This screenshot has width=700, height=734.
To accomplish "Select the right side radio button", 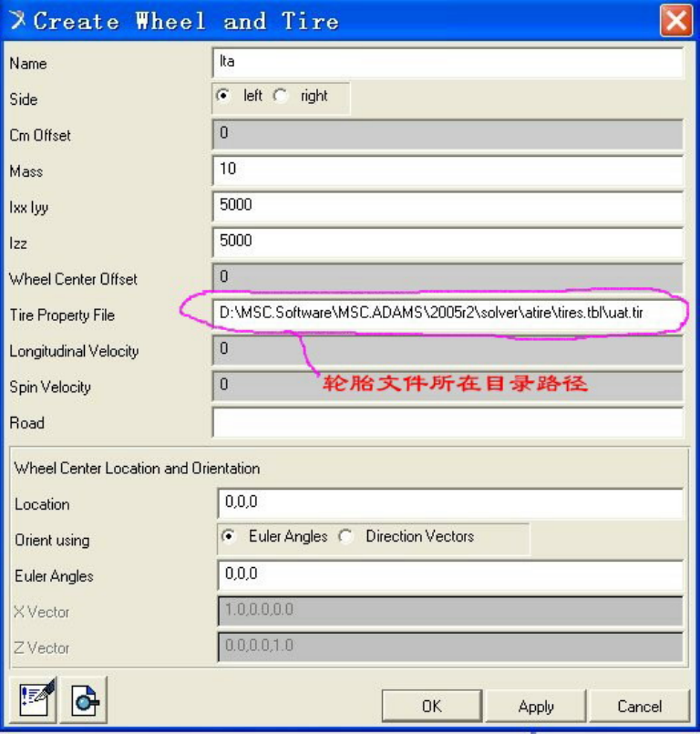I will tap(281, 96).
